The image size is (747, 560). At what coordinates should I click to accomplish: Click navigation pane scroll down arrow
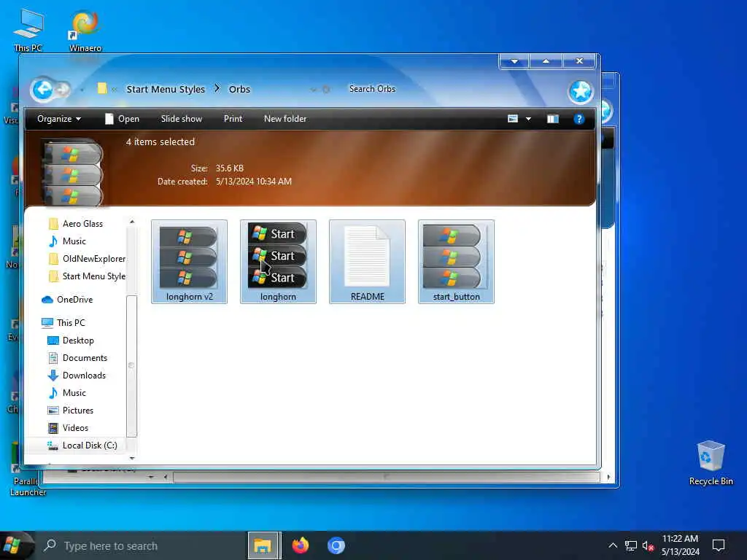click(132, 458)
